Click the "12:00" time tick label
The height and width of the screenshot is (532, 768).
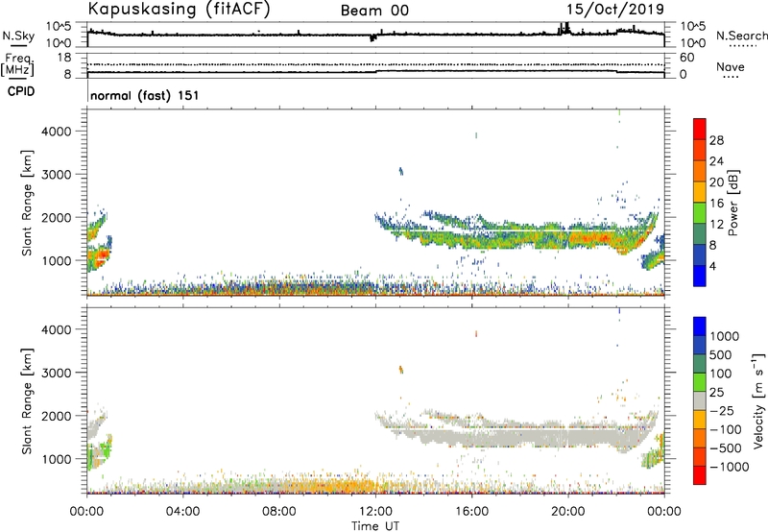click(x=375, y=512)
